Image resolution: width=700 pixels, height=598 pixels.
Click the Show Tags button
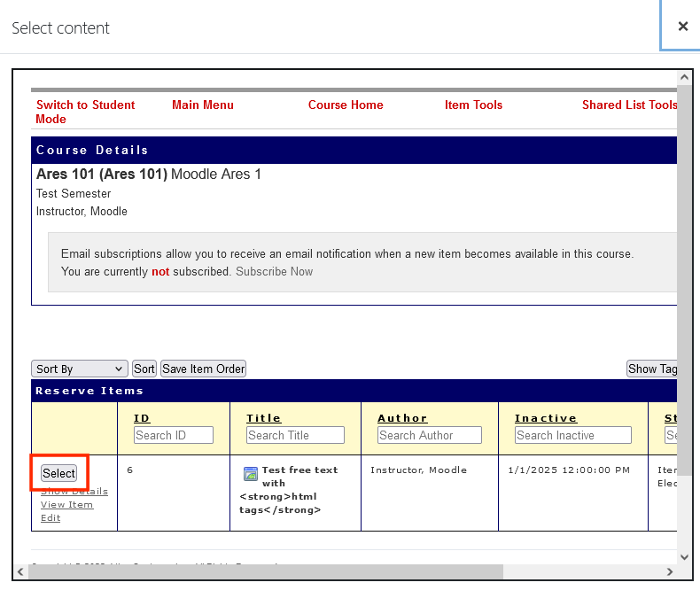click(652, 369)
